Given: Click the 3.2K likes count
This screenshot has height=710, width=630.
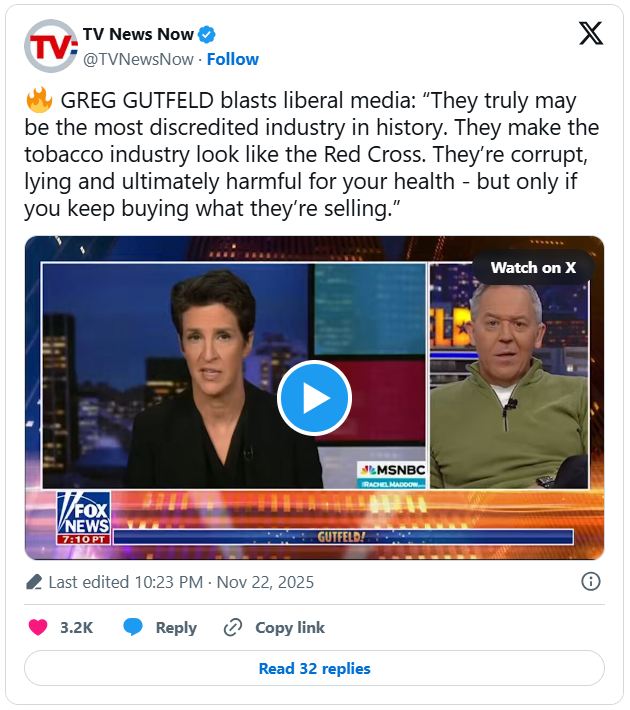Looking at the screenshot, I should pos(77,628).
